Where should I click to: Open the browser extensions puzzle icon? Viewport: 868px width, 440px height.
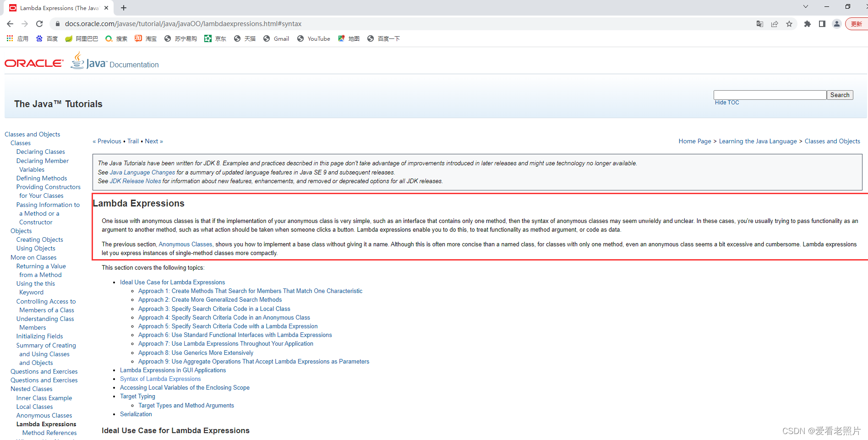pyautogui.click(x=808, y=24)
